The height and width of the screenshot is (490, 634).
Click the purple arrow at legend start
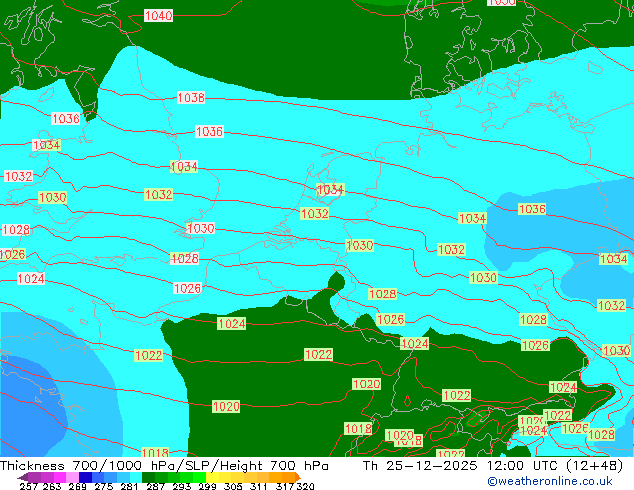(x=23, y=477)
